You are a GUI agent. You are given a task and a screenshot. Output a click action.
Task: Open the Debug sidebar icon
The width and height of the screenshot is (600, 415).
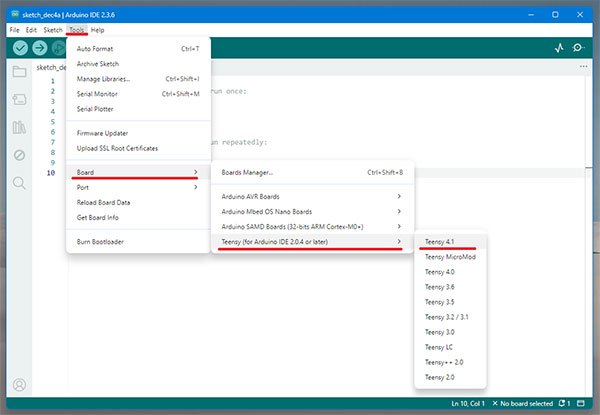click(19, 155)
